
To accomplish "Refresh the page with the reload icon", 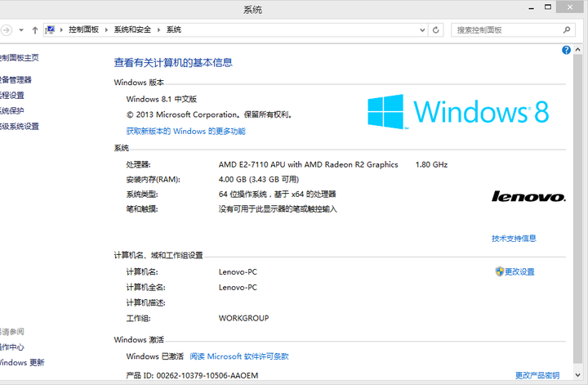I will [436, 30].
